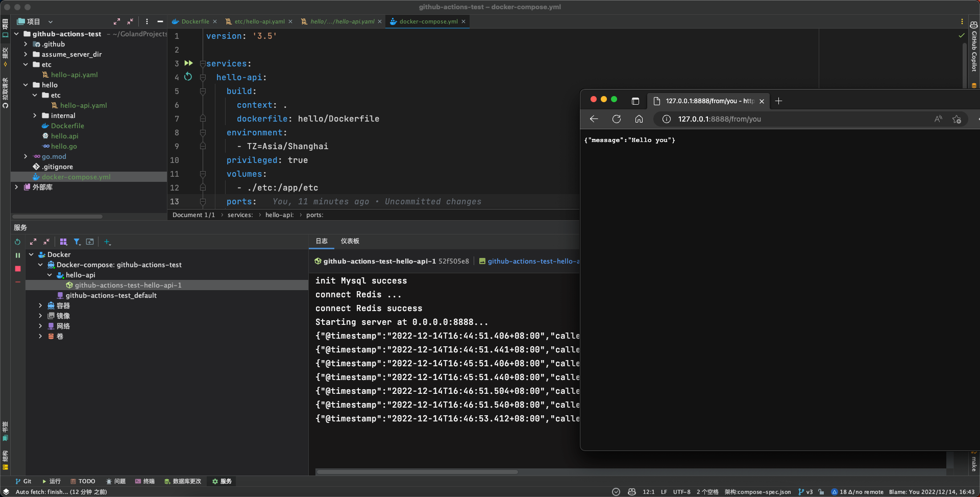Open Copilot status icon in status bar
Viewport: 980px width, 497px height.
pos(632,492)
